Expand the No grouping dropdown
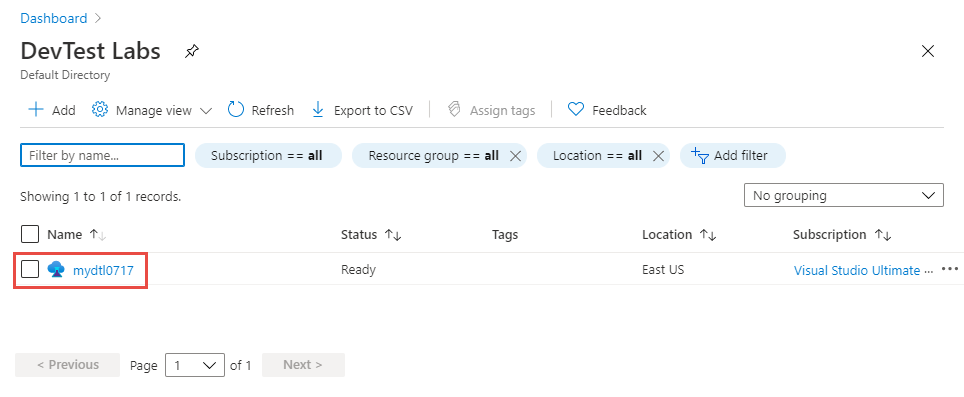Viewport: 964px width, 397px height. tap(844, 195)
